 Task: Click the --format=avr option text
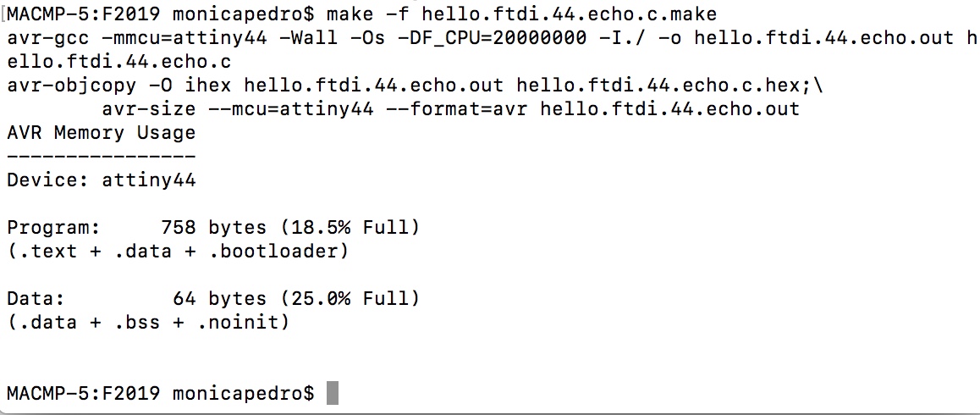[x=456, y=109]
